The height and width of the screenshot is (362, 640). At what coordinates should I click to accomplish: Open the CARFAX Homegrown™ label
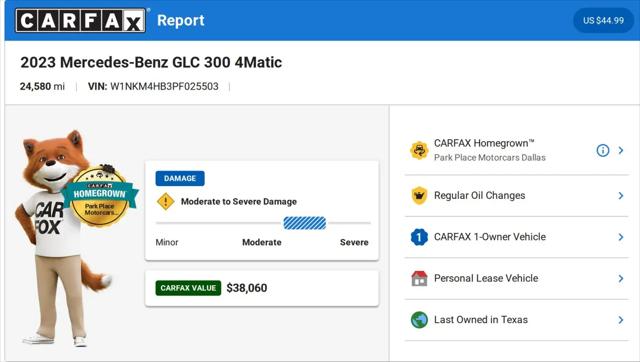click(x=484, y=143)
